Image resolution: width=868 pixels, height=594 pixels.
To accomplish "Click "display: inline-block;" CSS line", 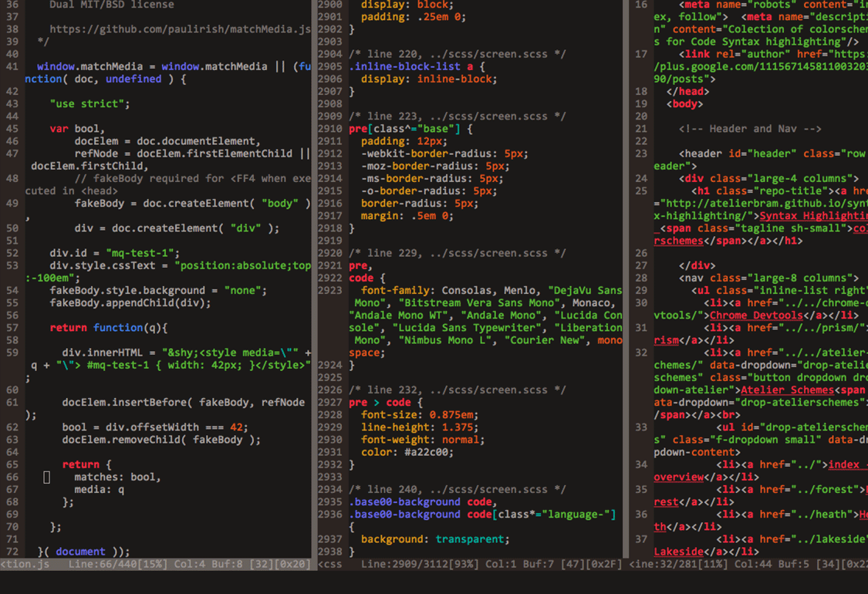I will coord(429,79).
